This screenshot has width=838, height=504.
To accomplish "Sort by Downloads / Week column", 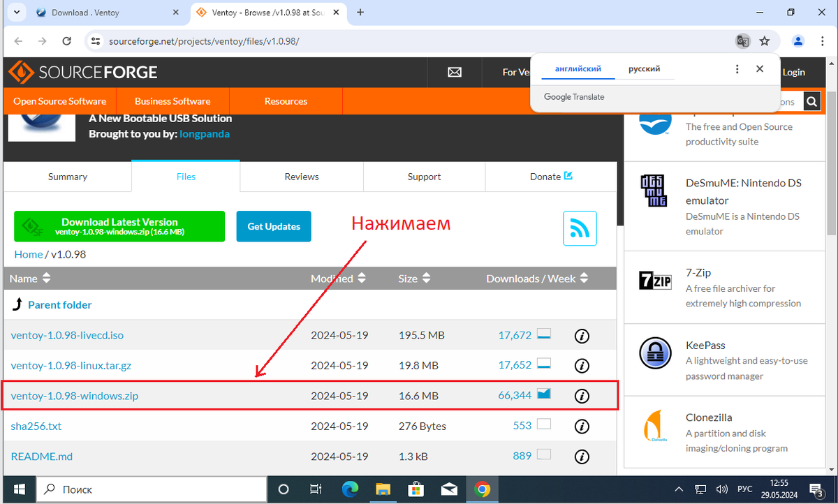I will pyautogui.click(x=537, y=279).
